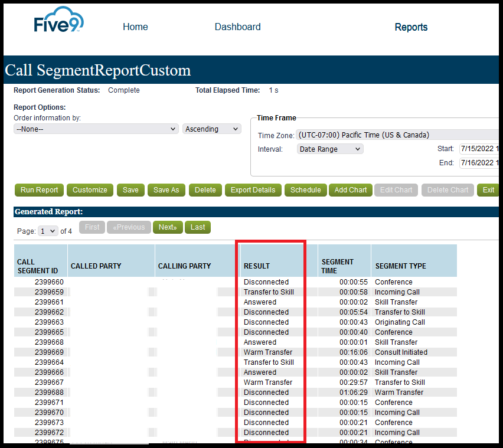Viewport: 503px width, 448px height.
Task: Open the Page number dropdown
Action: 48,231
